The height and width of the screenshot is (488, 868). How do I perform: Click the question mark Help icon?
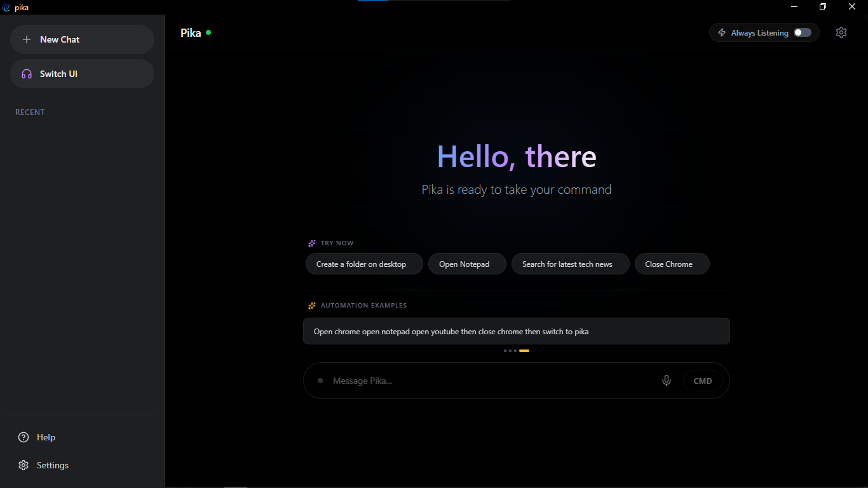[24, 437]
